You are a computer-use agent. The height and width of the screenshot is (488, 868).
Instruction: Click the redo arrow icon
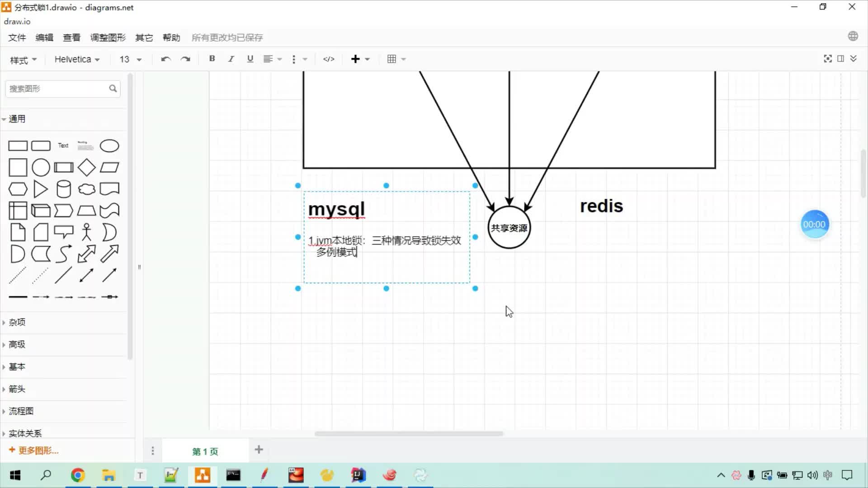(185, 59)
